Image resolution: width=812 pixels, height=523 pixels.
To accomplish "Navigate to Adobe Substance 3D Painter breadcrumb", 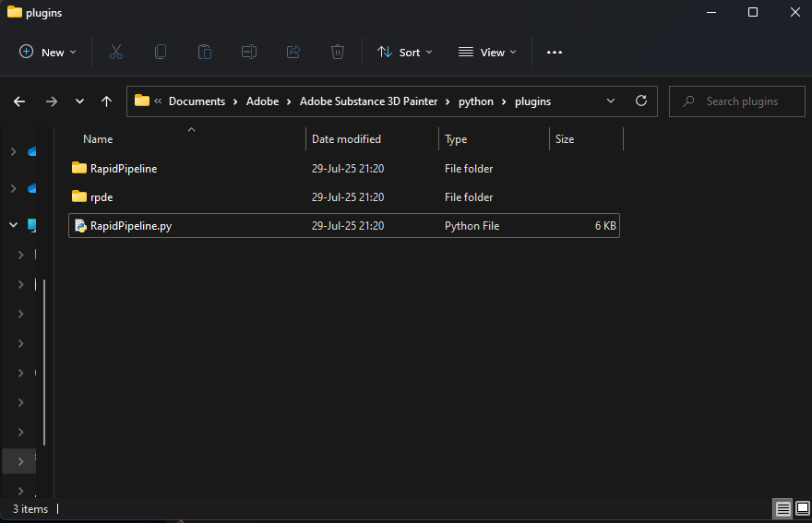I will click(x=369, y=101).
